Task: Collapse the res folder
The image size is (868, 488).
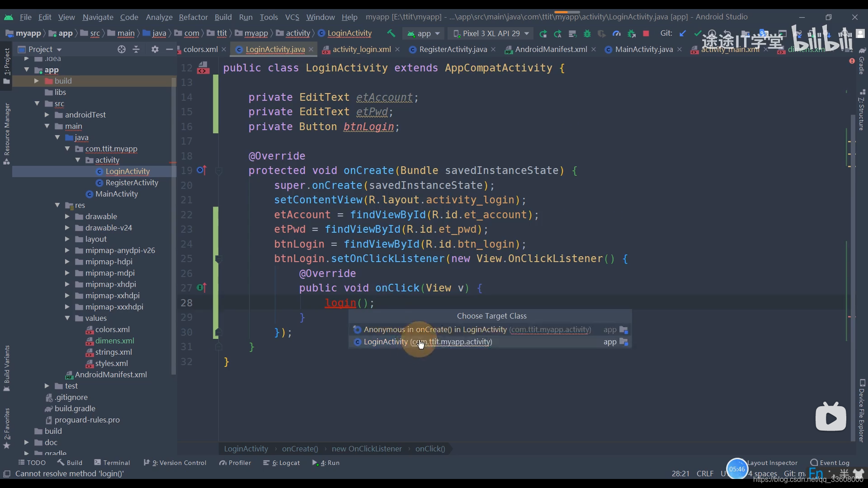Action: pos(57,205)
